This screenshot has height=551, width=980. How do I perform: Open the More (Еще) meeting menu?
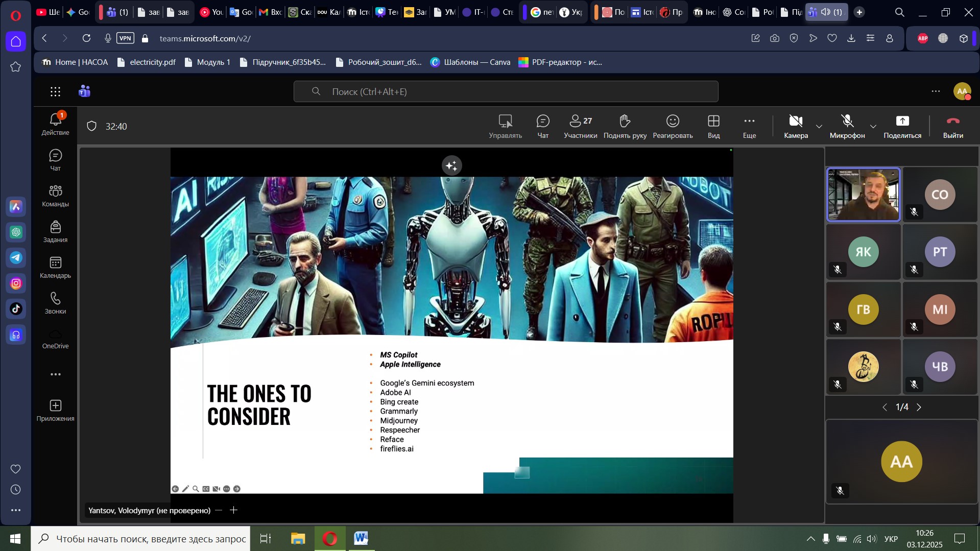click(749, 126)
